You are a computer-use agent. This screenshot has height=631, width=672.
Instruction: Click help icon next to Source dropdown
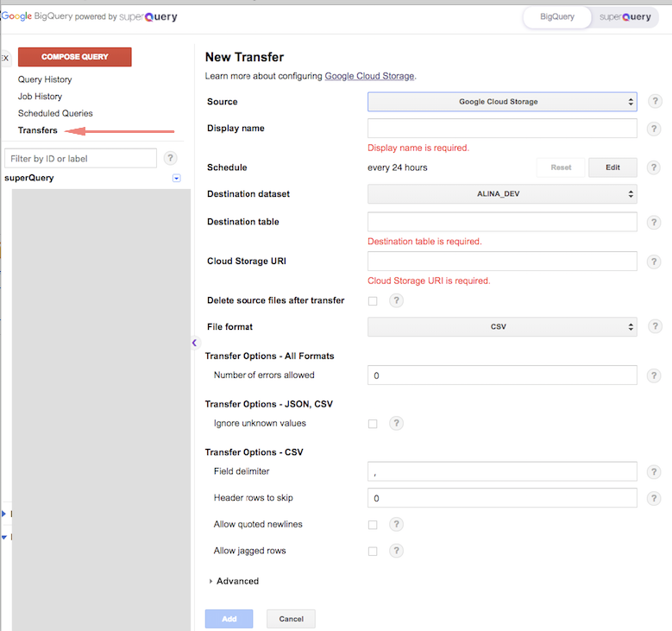tap(655, 102)
